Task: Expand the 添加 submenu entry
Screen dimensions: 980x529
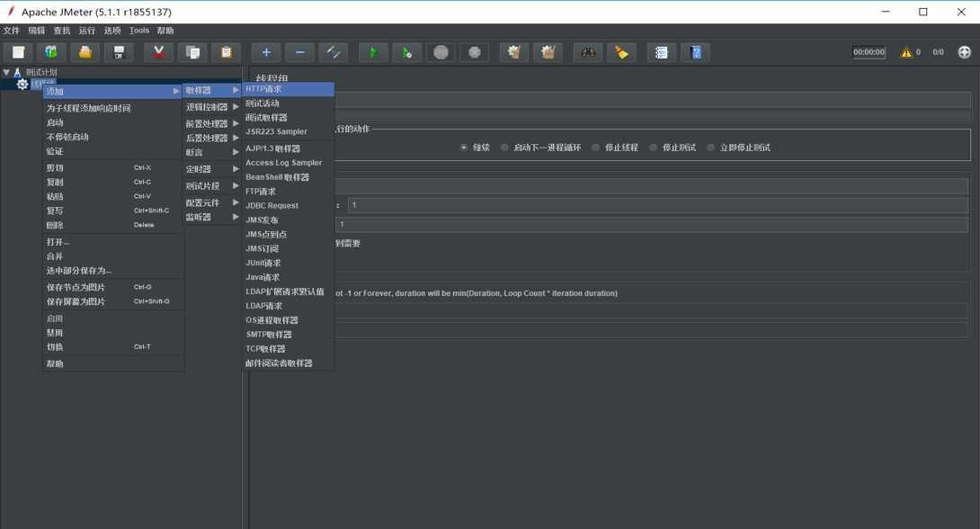Action: pos(112,91)
